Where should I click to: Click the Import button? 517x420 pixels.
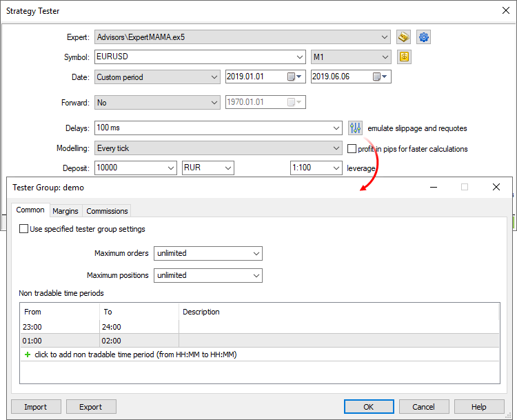click(35, 407)
